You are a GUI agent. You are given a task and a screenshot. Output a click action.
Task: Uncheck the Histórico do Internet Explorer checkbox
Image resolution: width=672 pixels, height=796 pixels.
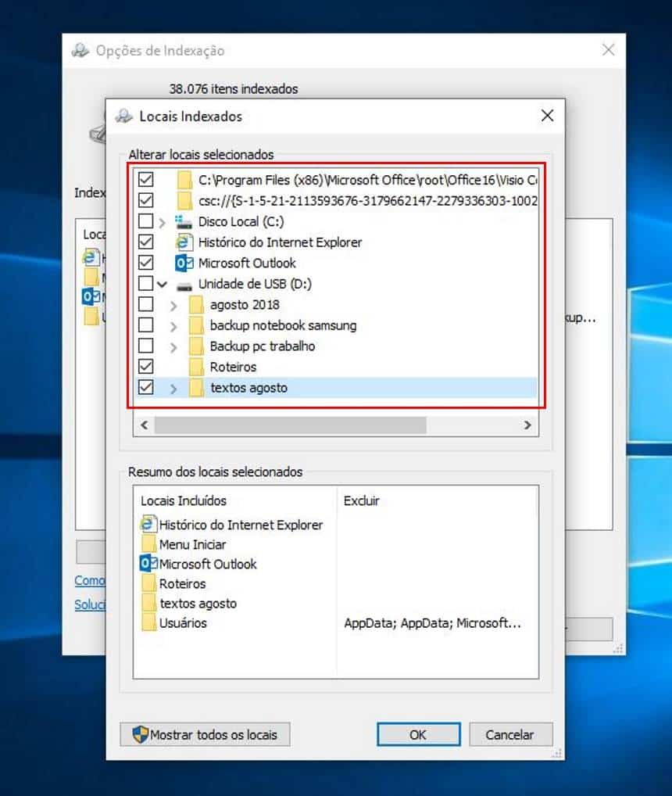(145, 242)
